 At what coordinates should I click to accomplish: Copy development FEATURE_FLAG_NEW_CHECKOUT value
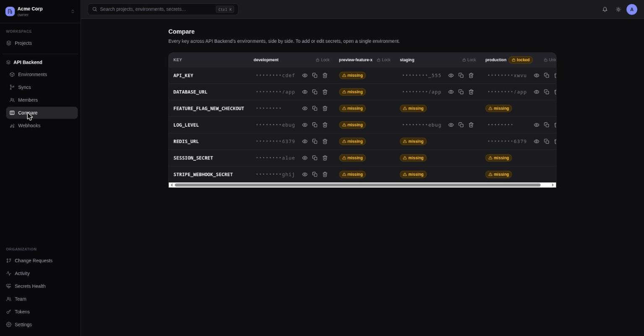point(315,108)
